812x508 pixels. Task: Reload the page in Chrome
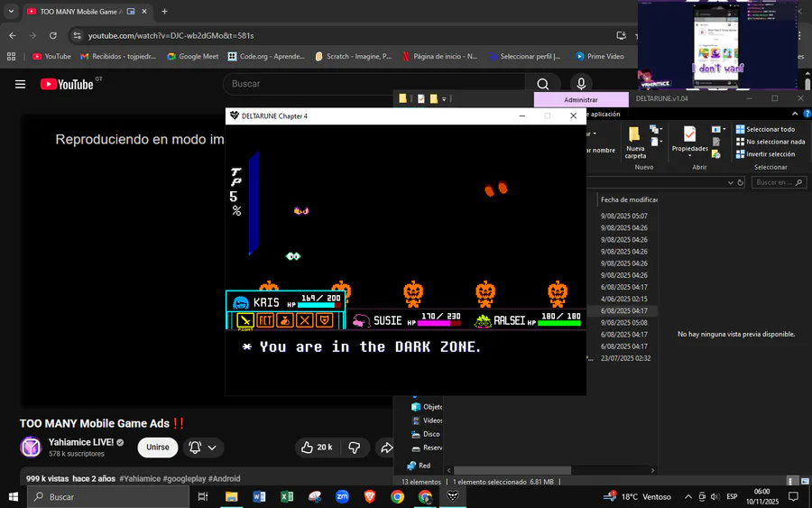coord(53,36)
